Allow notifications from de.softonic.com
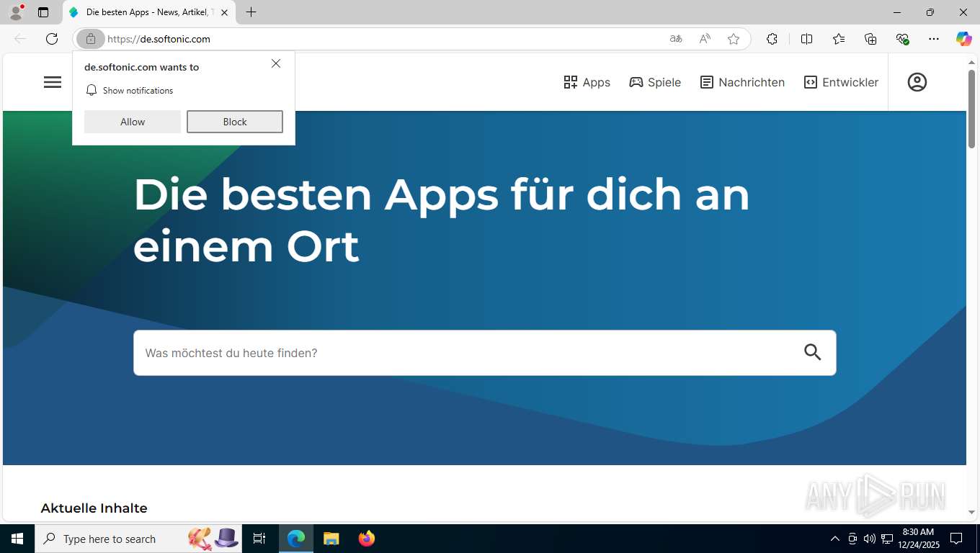 (133, 122)
